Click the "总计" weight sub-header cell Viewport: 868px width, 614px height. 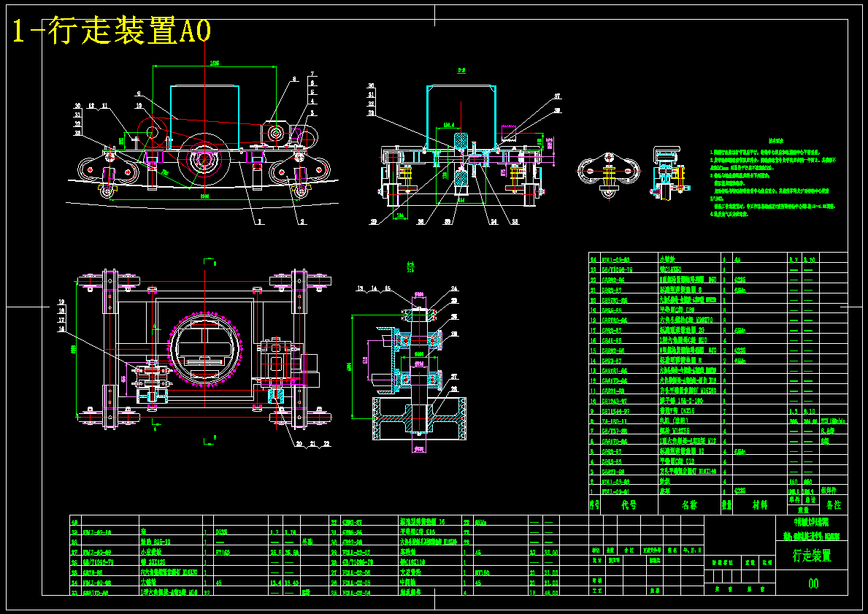click(810, 499)
